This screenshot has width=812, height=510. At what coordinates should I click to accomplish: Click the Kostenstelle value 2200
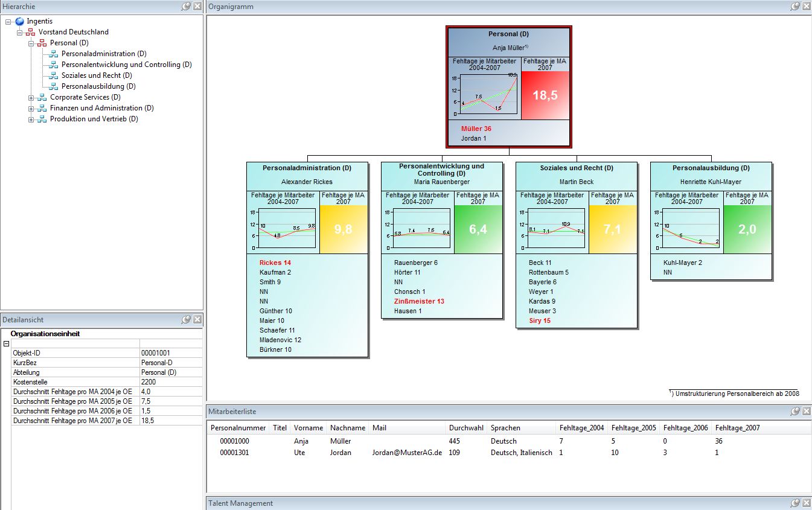[x=149, y=382]
